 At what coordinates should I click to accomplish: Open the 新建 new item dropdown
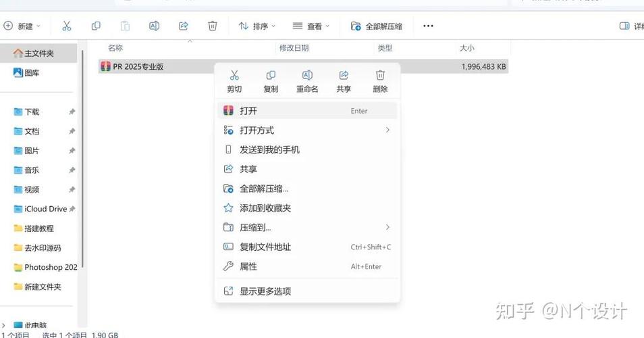point(22,26)
